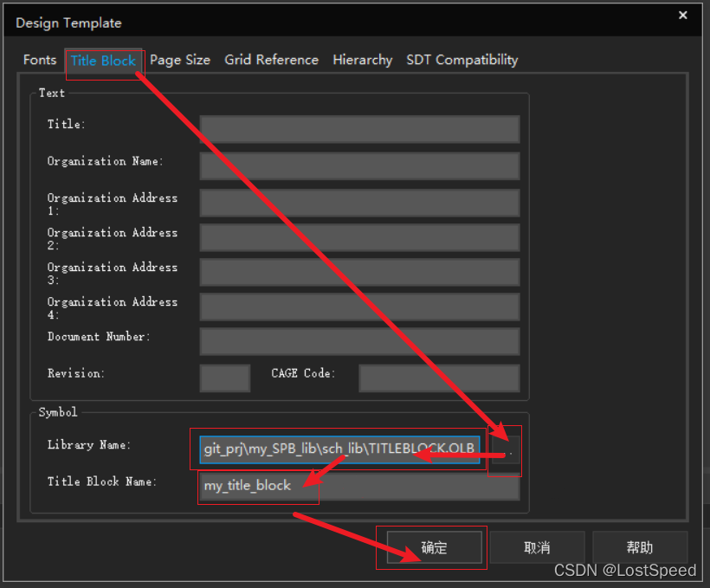Image resolution: width=710 pixels, height=588 pixels.
Task: Click the Library Name path field
Action: click(x=339, y=449)
